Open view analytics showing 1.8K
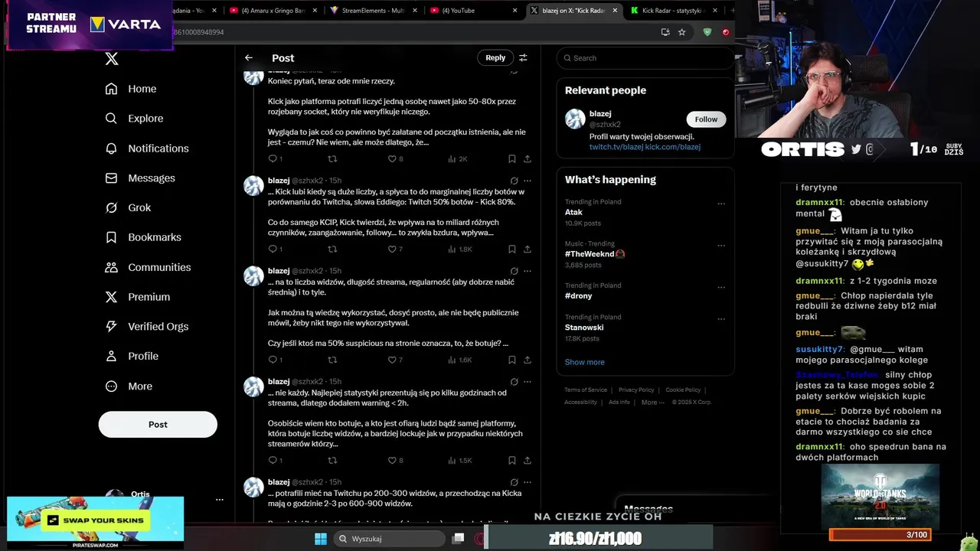The width and height of the screenshot is (980, 551). pyautogui.click(x=459, y=249)
